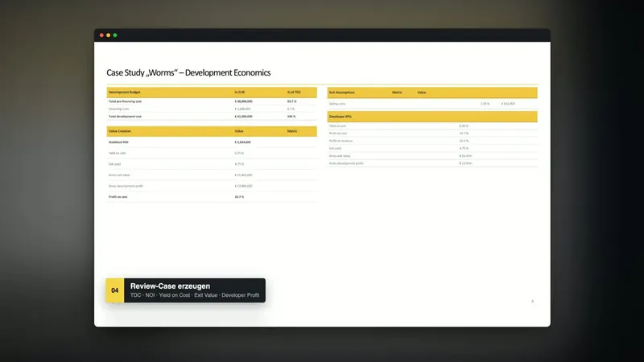
Task: Close the window with the red button
Action: click(x=101, y=35)
